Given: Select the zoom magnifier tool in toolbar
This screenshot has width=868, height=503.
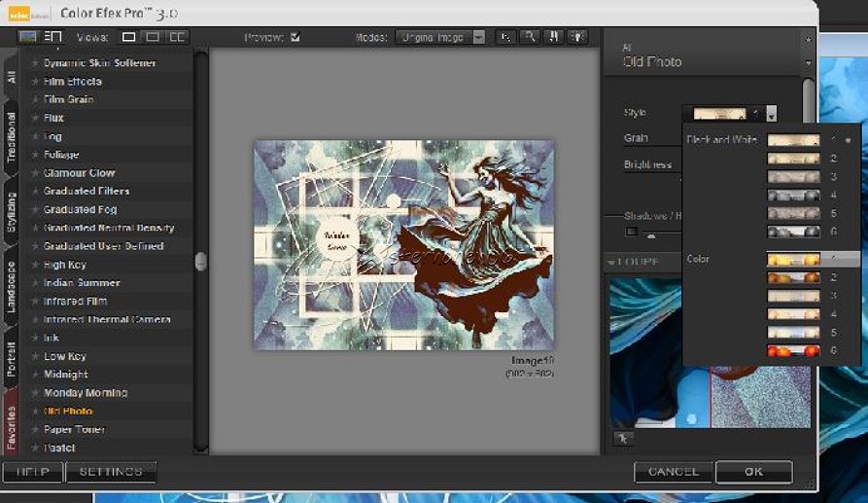Looking at the screenshot, I should tap(530, 37).
